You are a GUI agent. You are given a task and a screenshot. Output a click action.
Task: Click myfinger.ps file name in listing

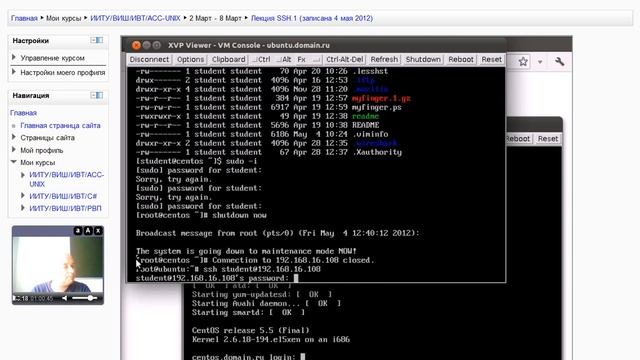pos(376,107)
